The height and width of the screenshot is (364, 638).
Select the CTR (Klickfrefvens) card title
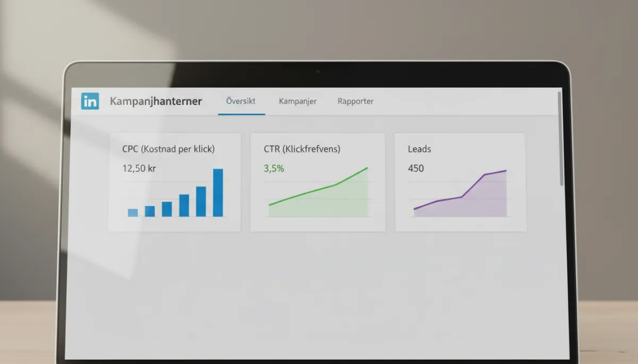(302, 149)
